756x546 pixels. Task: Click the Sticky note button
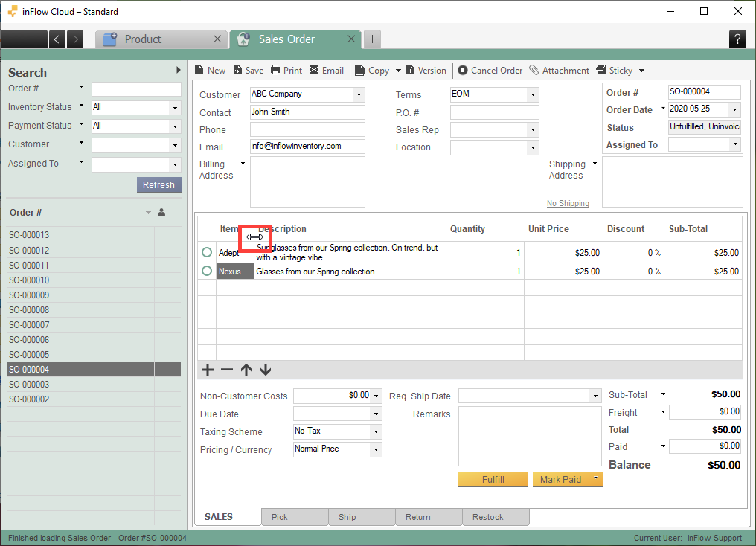615,71
